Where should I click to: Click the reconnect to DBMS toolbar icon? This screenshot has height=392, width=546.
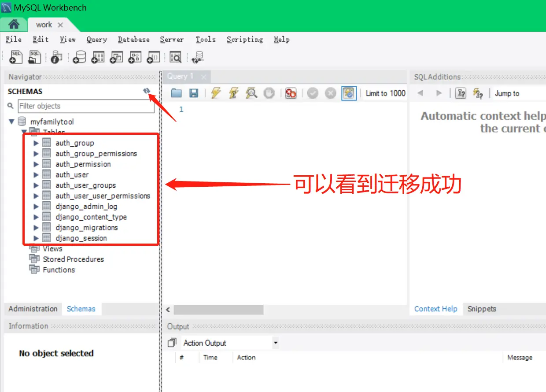[x=198, y=57]
